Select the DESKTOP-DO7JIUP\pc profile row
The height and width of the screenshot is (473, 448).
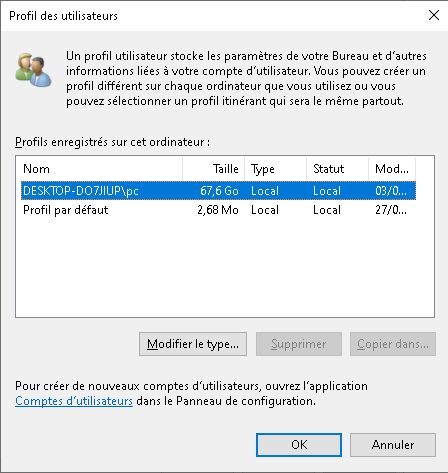(x=218, y=191)
